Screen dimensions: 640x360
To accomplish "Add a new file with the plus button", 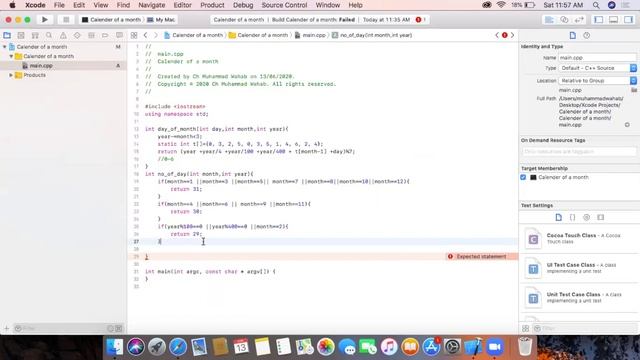I will coord(7,328).
